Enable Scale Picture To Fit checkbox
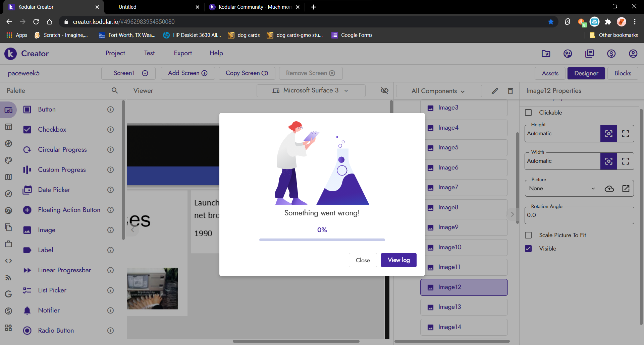The image size is (644, 345). (x=528, y=235)
